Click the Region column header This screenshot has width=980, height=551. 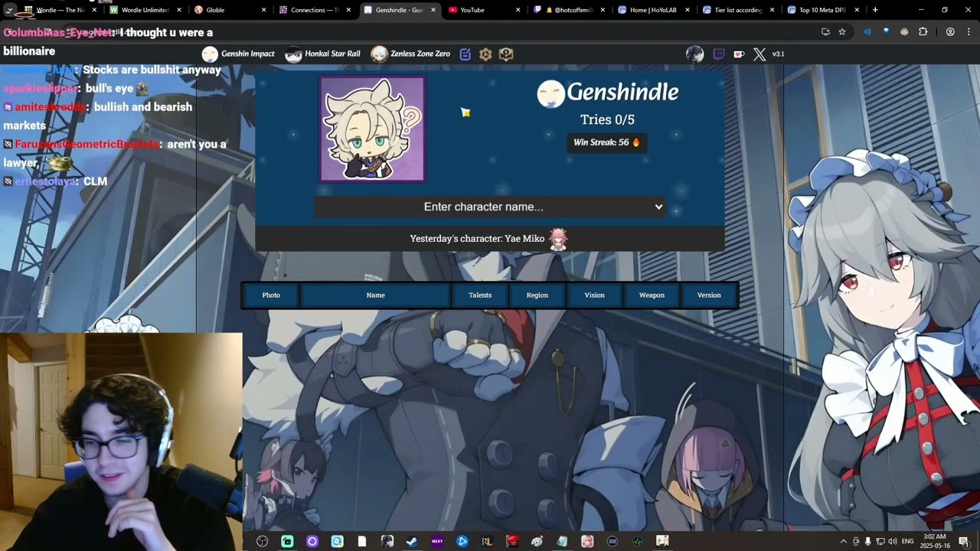coord(537,295)
